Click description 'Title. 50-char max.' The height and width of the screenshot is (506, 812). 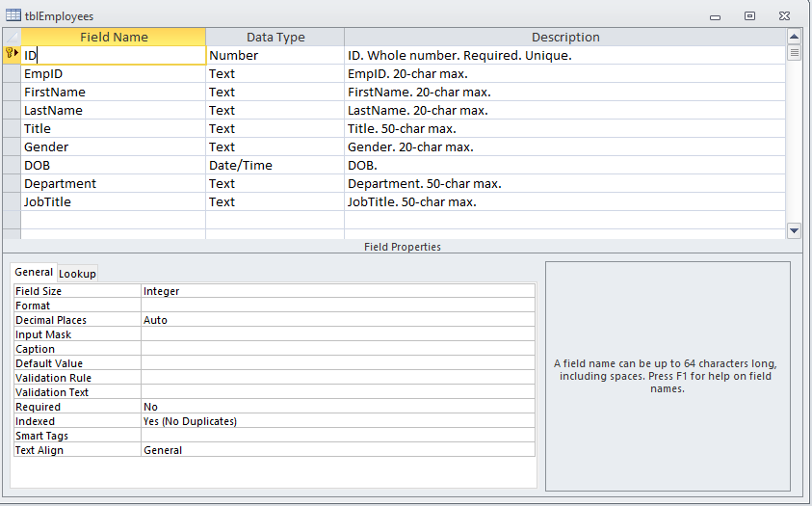coord(565,128)
